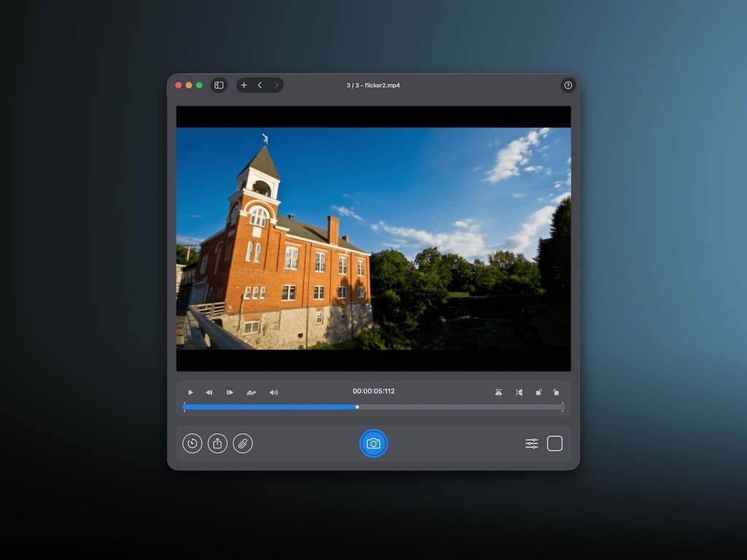
Task: Click the rotate counterclockwise icon
Action: (x=557, y=392)
